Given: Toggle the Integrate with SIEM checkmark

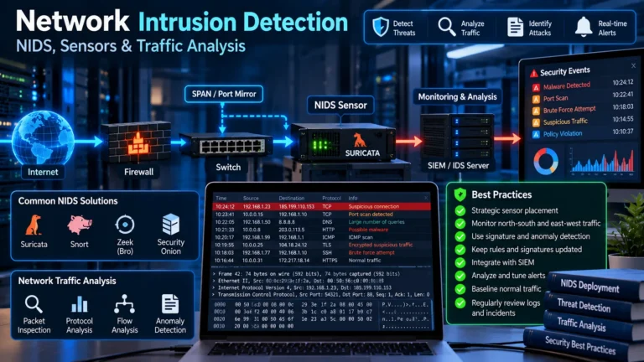Looking at the screenshot, I should (460, 262).
